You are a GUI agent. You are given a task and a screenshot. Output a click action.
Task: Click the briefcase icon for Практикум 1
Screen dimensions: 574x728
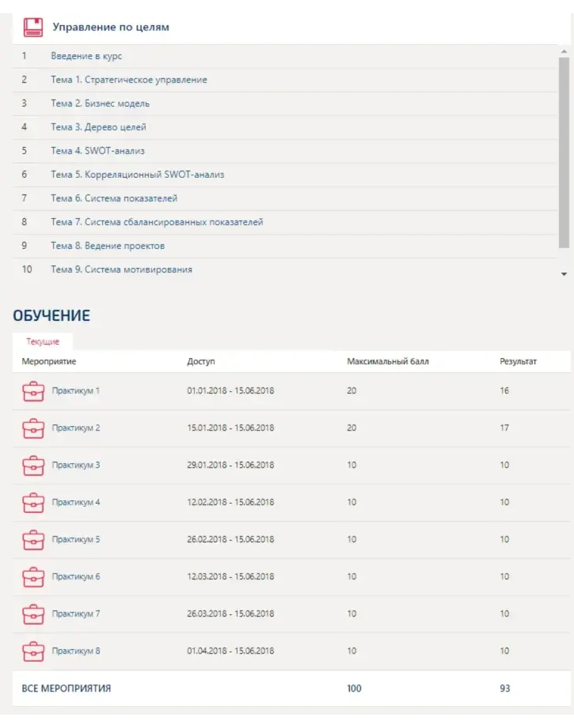33,391
